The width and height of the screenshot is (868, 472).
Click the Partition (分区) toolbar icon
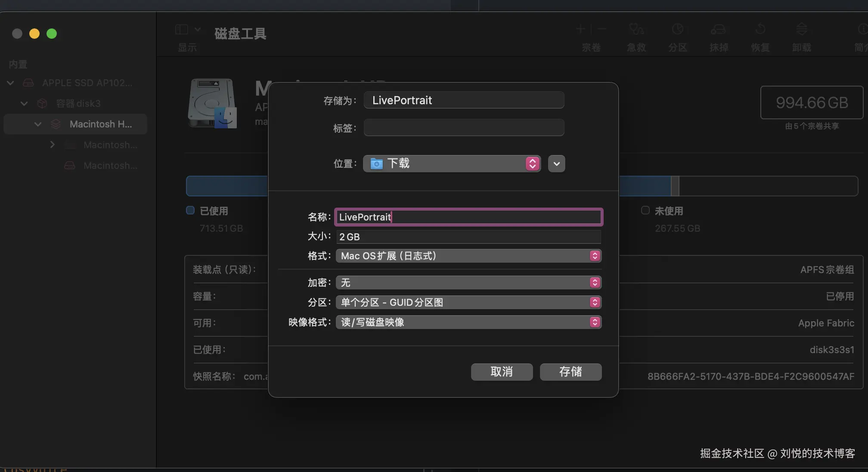[677, 29]
